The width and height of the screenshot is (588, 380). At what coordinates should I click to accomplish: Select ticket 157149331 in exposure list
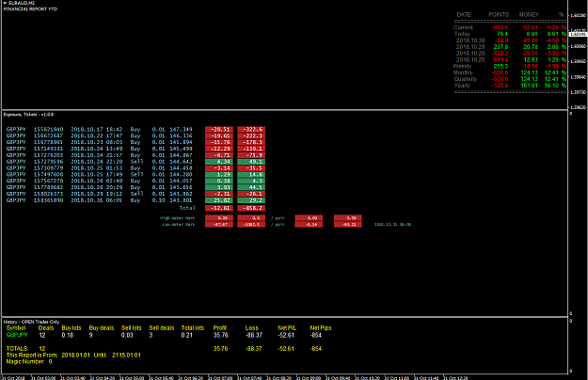point(48,149)
